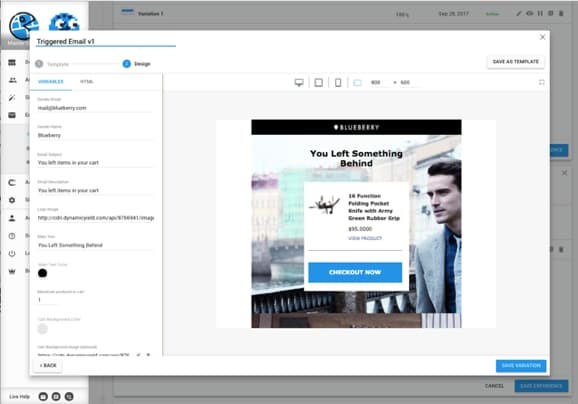Click the preview height value field
The image size is (578, 404).
tap(408, 83)
